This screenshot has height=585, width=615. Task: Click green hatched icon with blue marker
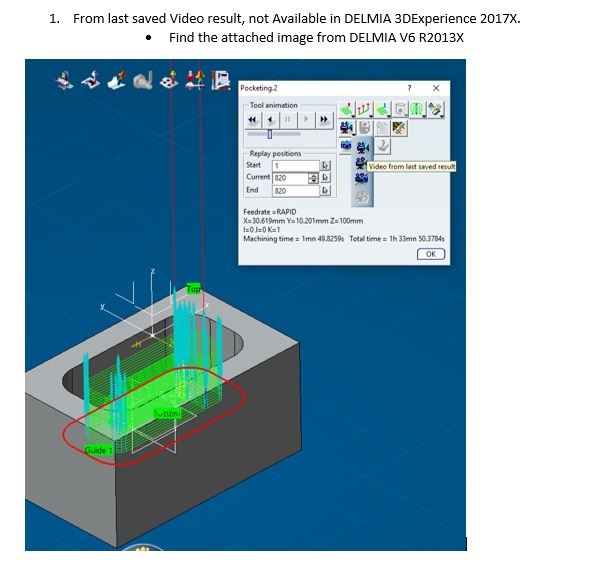(x=382, y=109)
